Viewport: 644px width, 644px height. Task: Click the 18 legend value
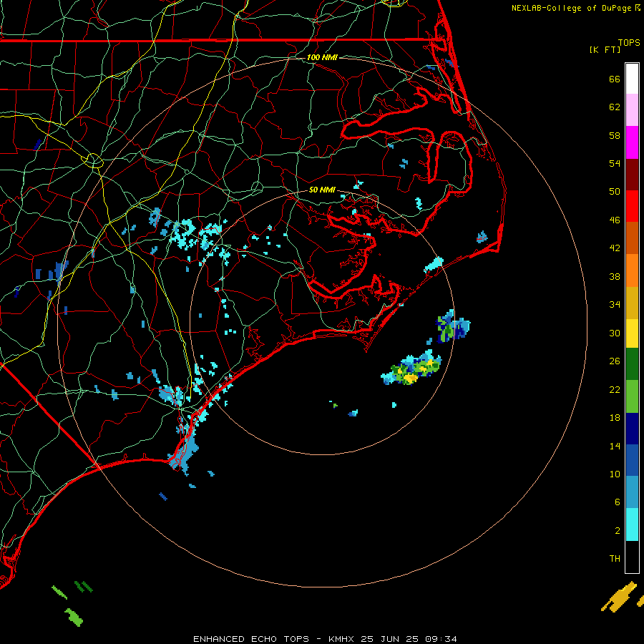click(615, 418)
